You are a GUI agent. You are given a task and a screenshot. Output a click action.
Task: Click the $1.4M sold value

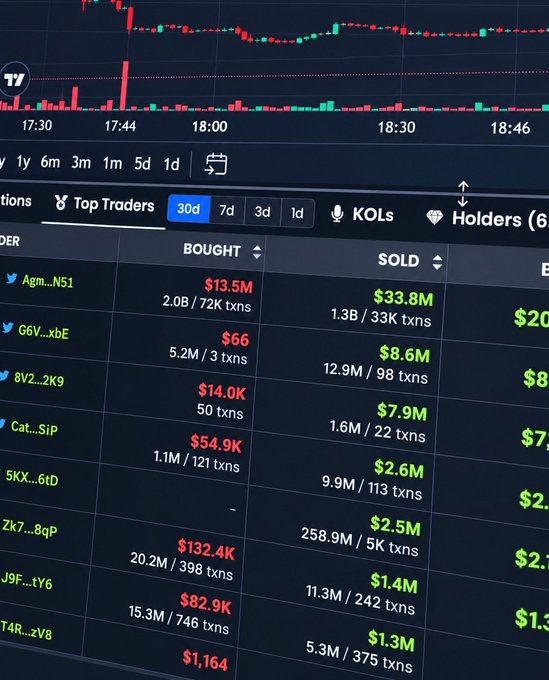394,583
